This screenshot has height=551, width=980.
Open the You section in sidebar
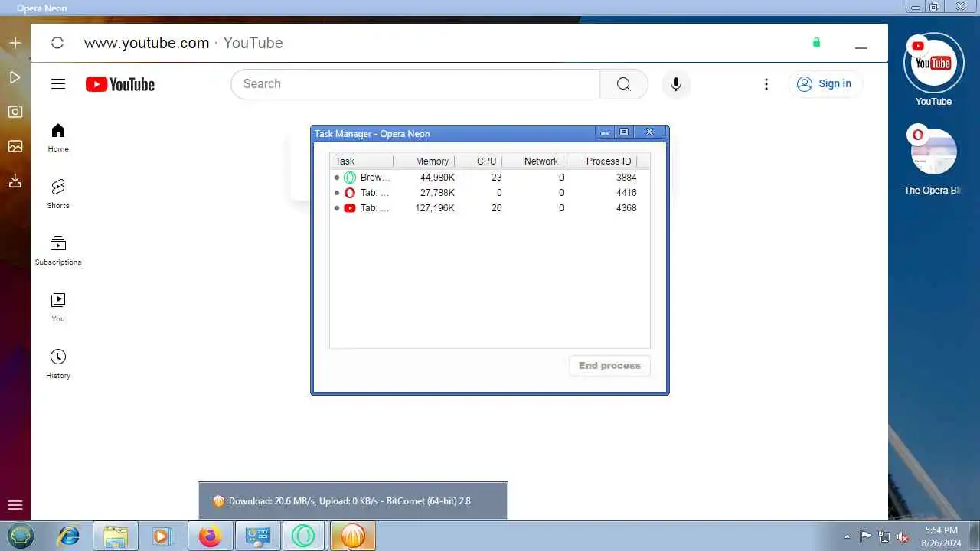coord(58,308)
